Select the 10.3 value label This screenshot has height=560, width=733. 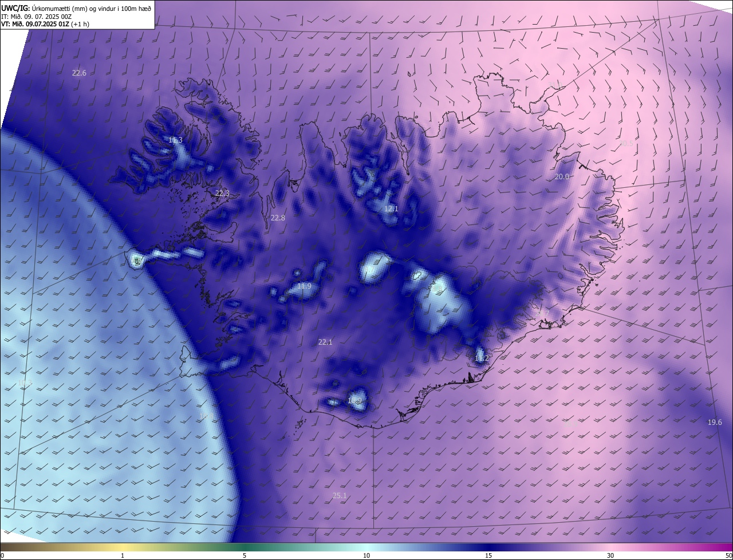[25, 383]
